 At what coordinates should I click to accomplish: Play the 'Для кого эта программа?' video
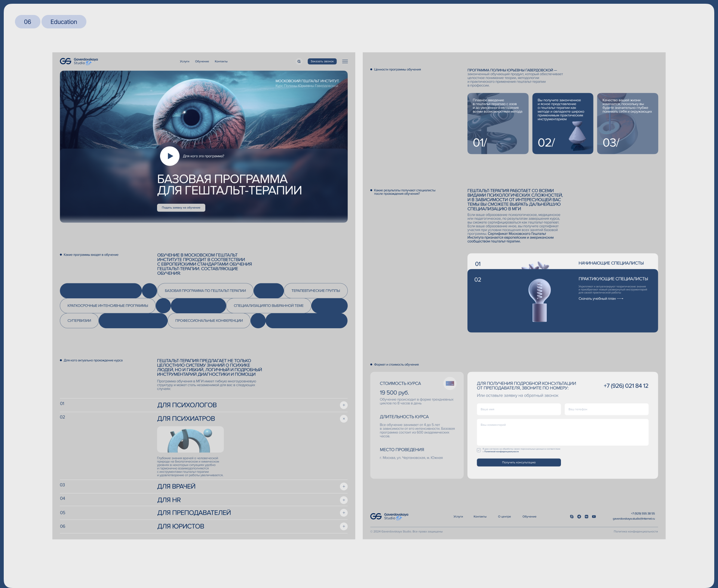click(x=170, y=156)
